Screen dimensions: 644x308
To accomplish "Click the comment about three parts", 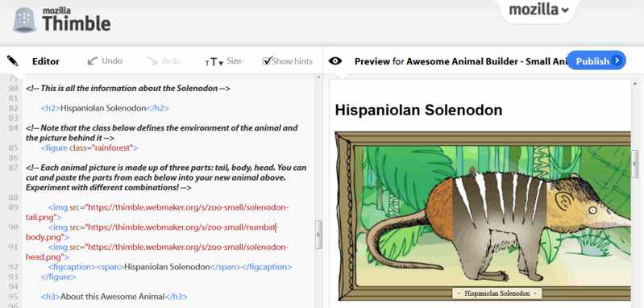I will [166, 177].
